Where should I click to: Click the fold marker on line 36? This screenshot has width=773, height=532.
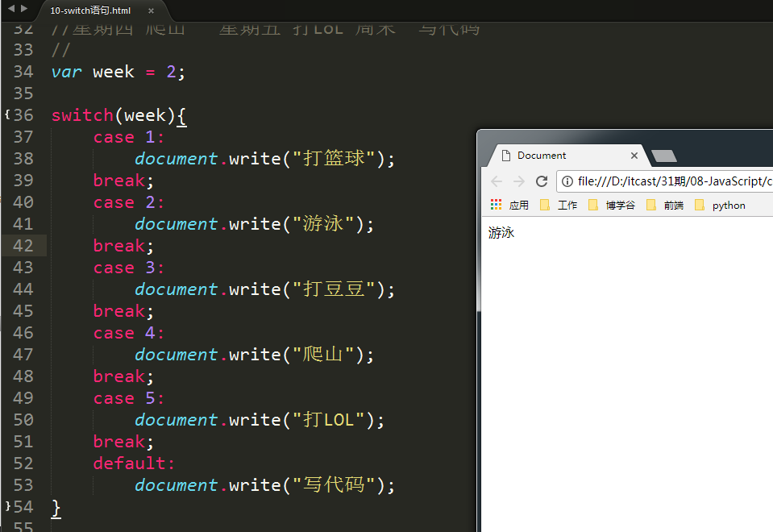coord(7,115)
